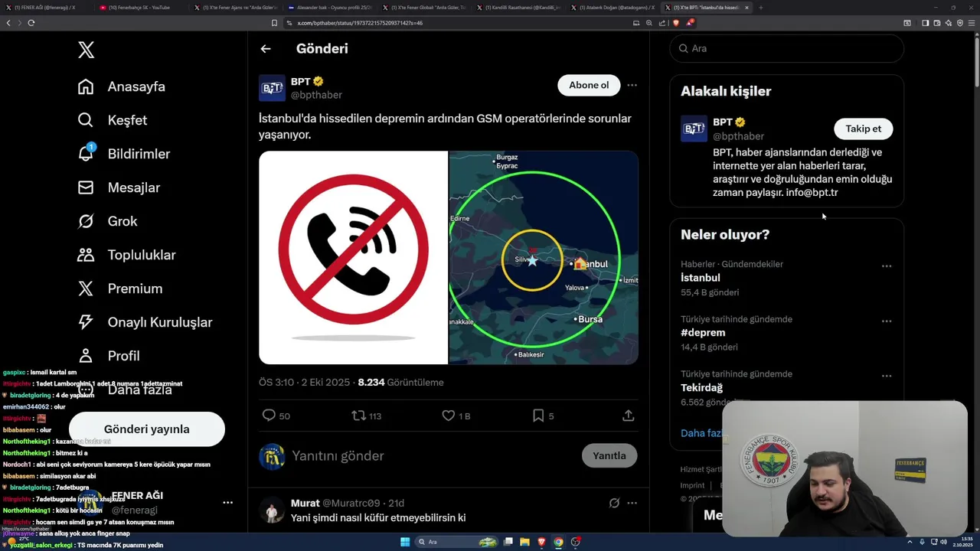The height and width of the screenshot is (551, 980).
Task: Click the Brave Shields lion icon in the address bar
Action: tap(676, 23)
